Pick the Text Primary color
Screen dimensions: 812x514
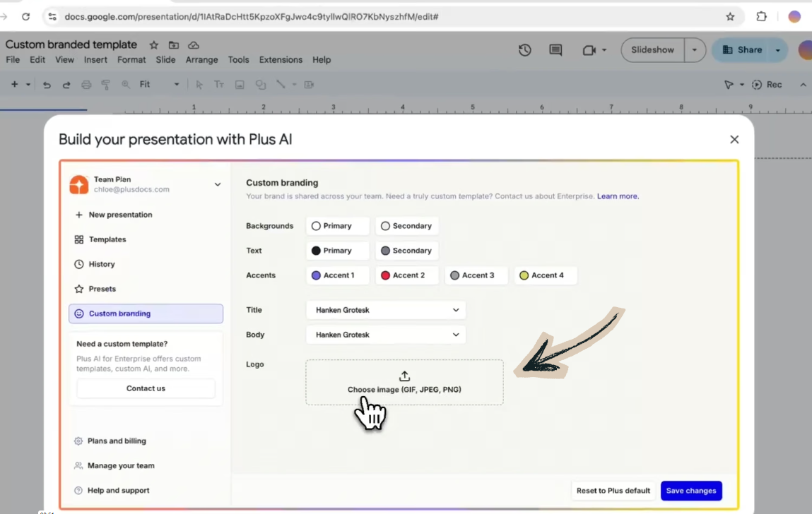338,251
